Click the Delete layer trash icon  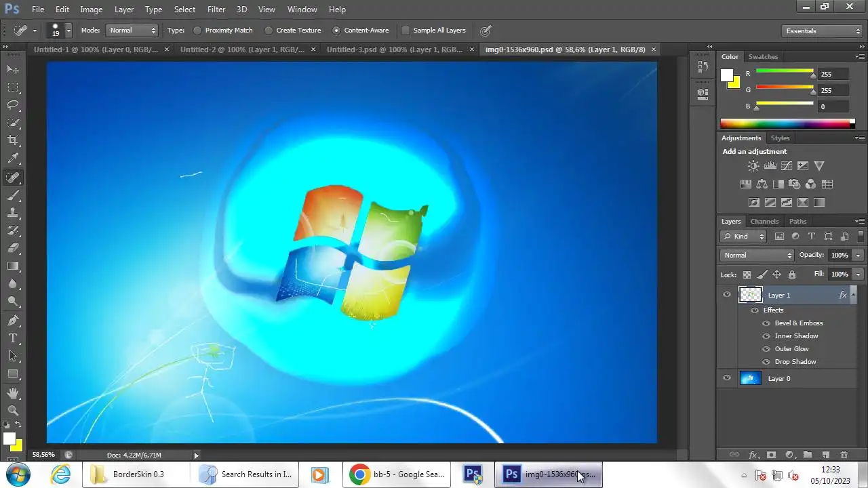(844, 455)
